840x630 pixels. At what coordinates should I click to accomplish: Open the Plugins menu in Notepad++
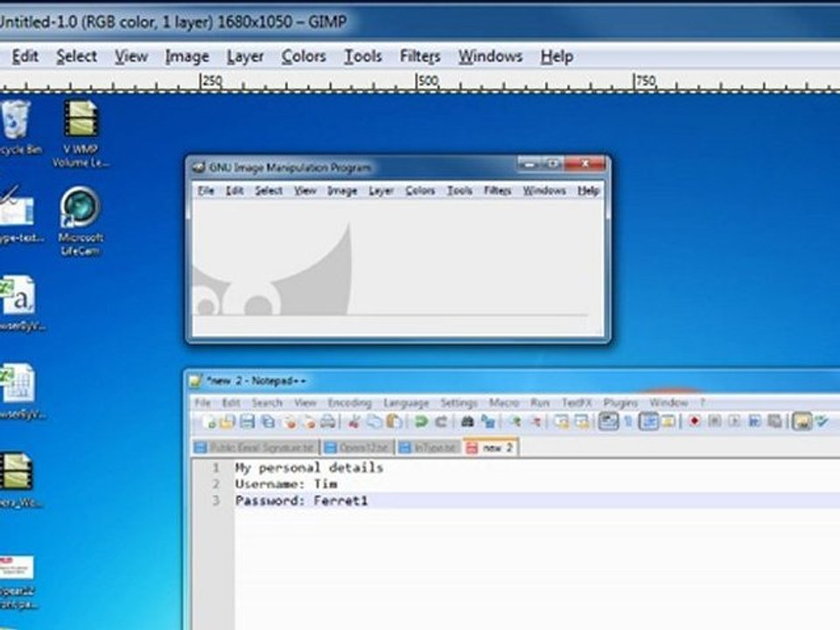point(620,402)
